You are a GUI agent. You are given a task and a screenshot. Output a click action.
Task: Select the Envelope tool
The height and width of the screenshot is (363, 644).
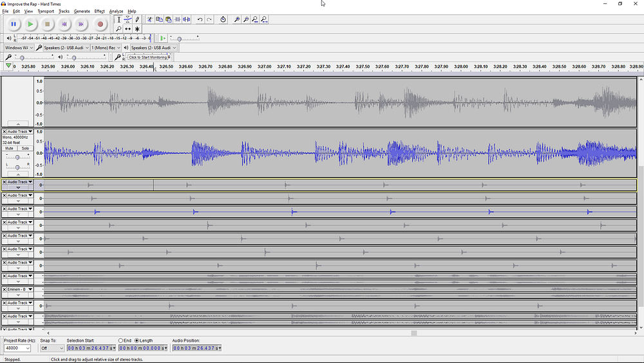coord(128,19)
